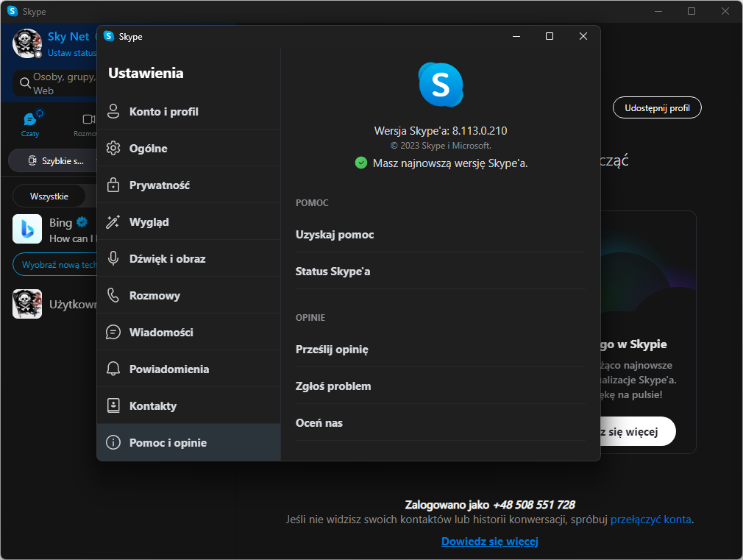
Task: Click the Dźwięk i obraz microphone icon
Action: point(113,258)
